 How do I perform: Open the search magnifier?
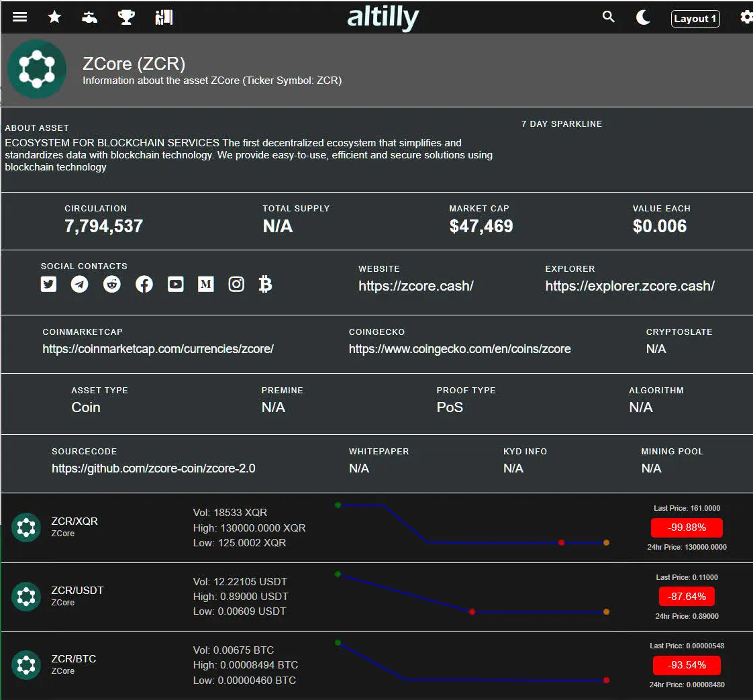pos(609,17)
